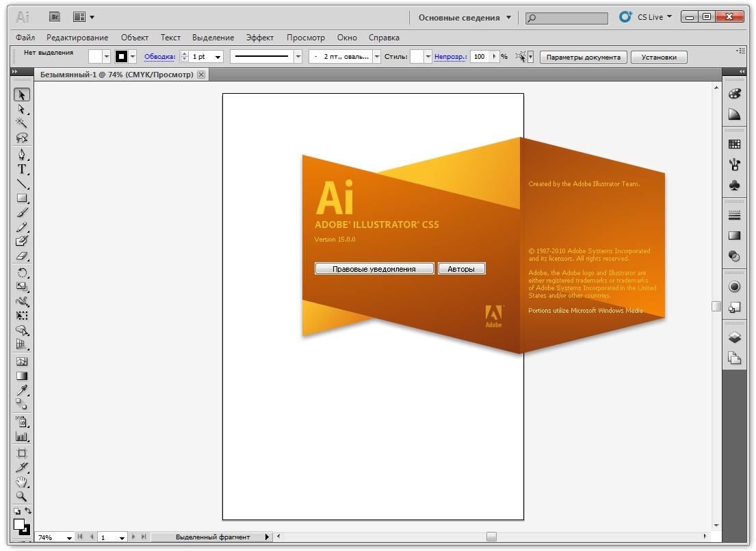Screen dimensions: 756x551
Task: Click the Параметры документа button
Action: pyautogui.click(x=584, y=57)
